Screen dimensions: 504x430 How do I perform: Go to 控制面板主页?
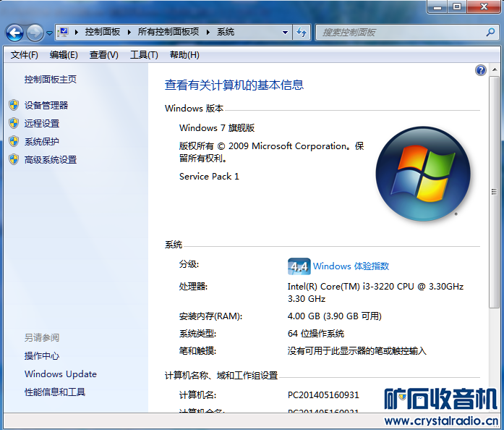51,80
